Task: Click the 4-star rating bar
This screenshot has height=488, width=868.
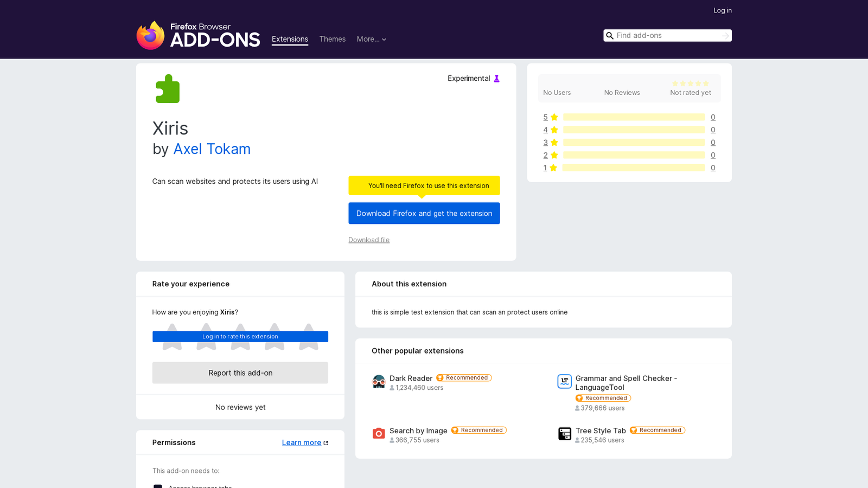Action: tap(634, 130)
